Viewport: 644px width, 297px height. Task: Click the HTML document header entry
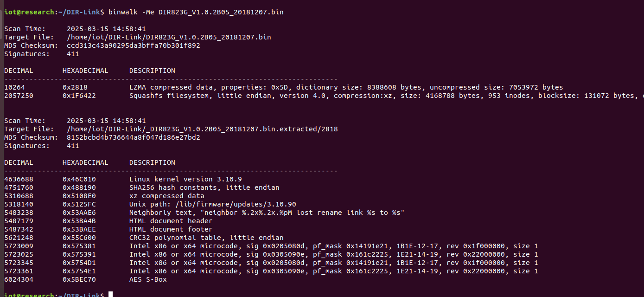[x=171, y=221]
